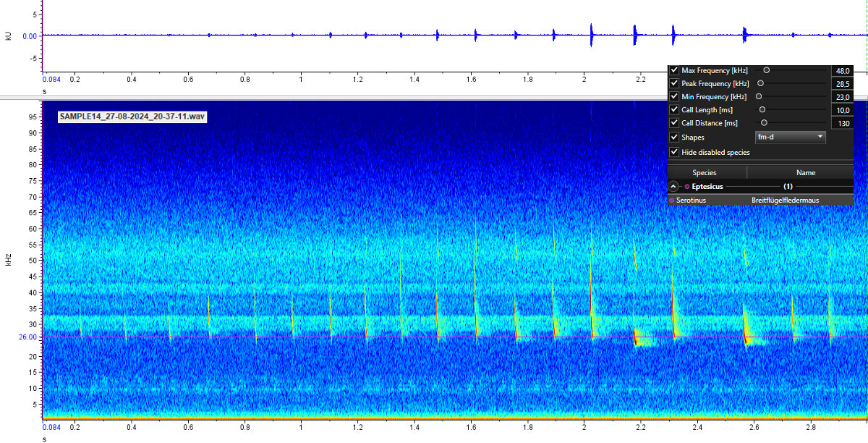The height and width of the screenshot is (443, 868).
Task: Collapse the Eptesicus species group
Action: coord(673,186)
